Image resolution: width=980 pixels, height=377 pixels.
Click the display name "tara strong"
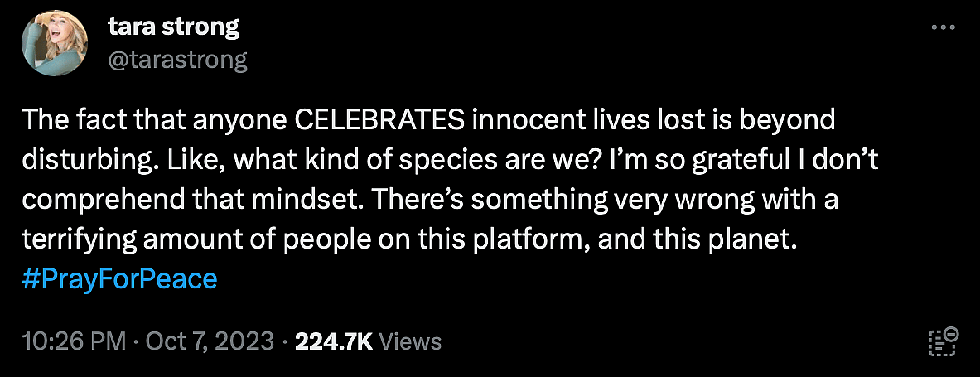(x=173, y=27)
